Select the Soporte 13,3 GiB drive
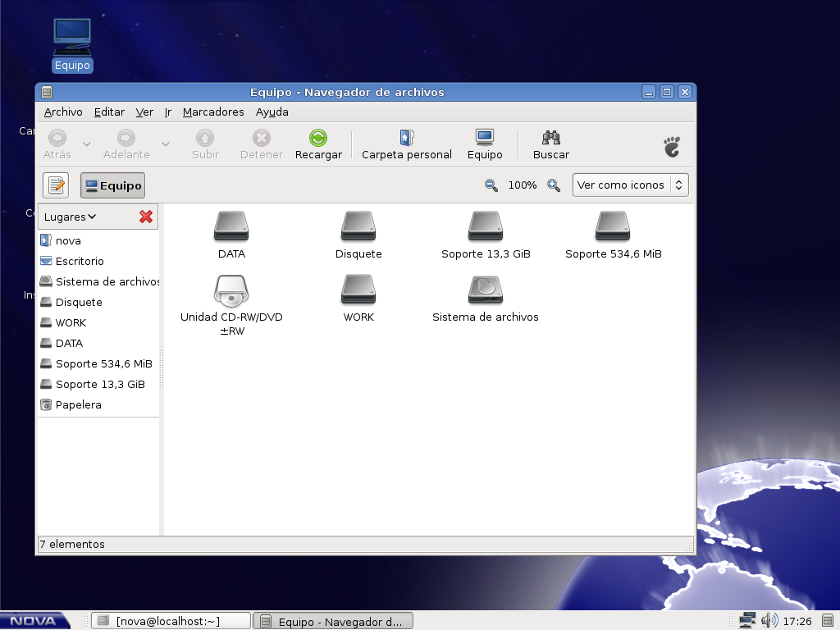840x630 pixels. point(485,227)
